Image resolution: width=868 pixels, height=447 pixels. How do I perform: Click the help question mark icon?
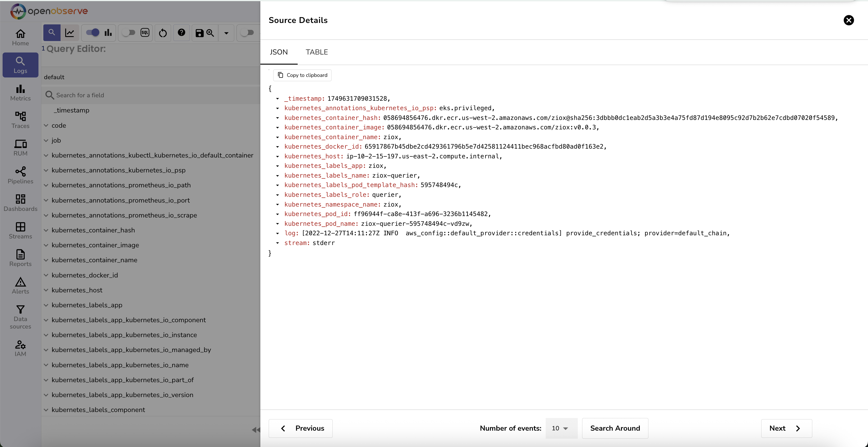pos(181,33)
